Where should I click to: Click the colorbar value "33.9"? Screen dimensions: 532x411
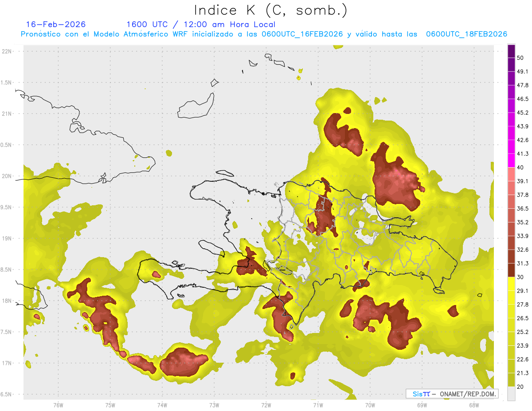point(523,236)
